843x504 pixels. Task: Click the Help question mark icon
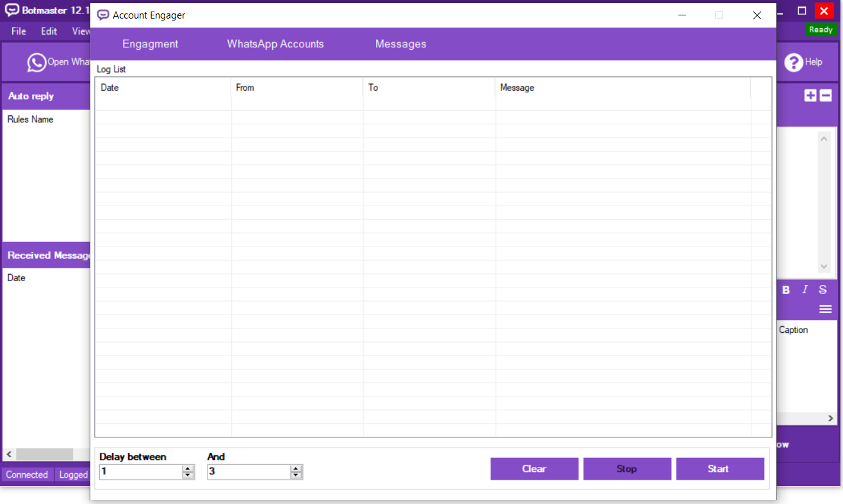coord(794,62)
